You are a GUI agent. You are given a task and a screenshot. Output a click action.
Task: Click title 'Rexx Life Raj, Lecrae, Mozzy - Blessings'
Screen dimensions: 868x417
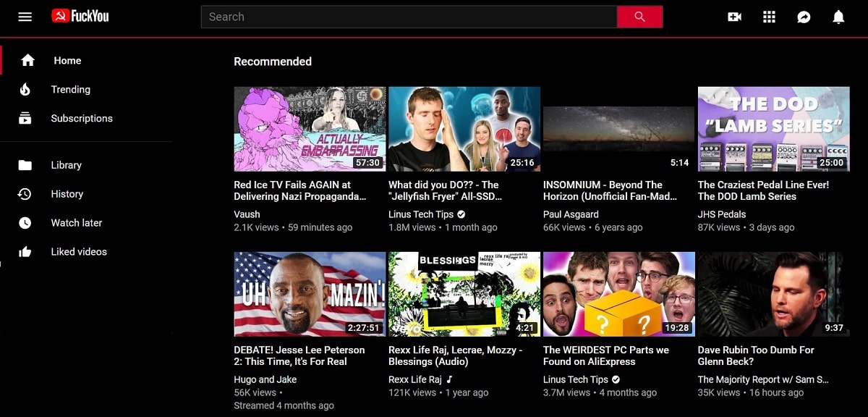coord(456,355)
